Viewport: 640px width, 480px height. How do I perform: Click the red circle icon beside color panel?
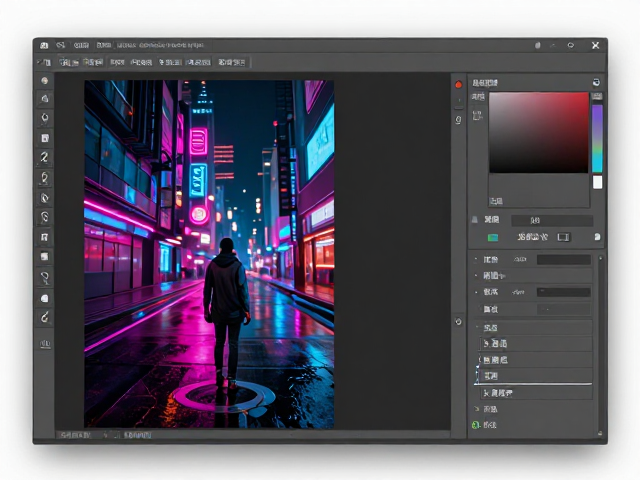click(x=458, y=84)
